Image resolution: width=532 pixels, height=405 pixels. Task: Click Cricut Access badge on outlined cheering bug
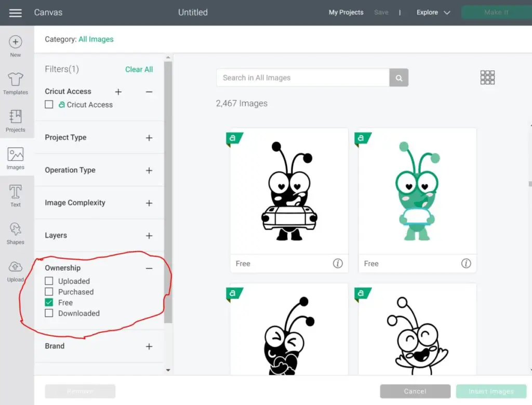pyautogui.click(x=362, y=294)
